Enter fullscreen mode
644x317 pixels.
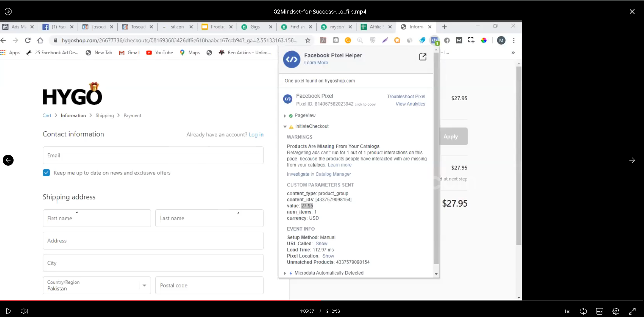pyautogui.click(x=632, y=311)
